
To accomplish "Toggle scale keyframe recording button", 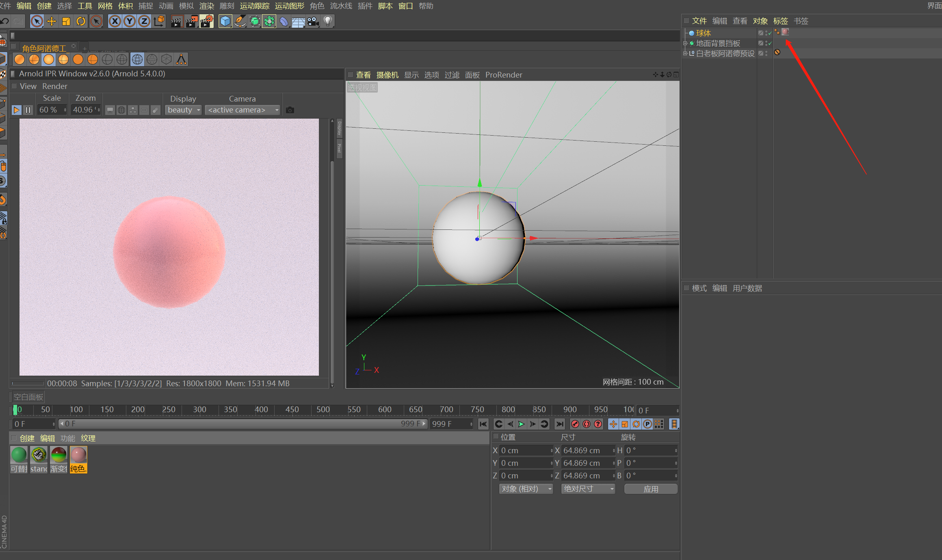I will 625,424.
